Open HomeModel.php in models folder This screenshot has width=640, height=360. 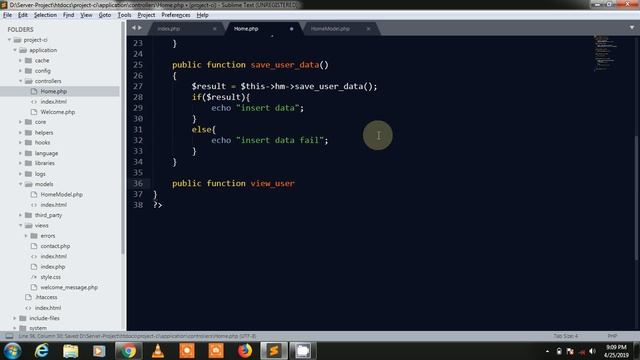tap(61, 194)
